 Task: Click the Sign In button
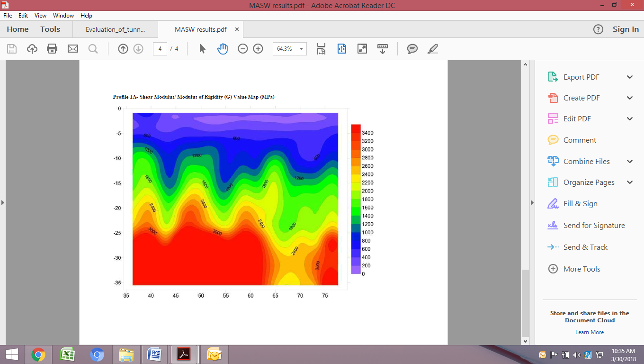click(x=626, y=29)
